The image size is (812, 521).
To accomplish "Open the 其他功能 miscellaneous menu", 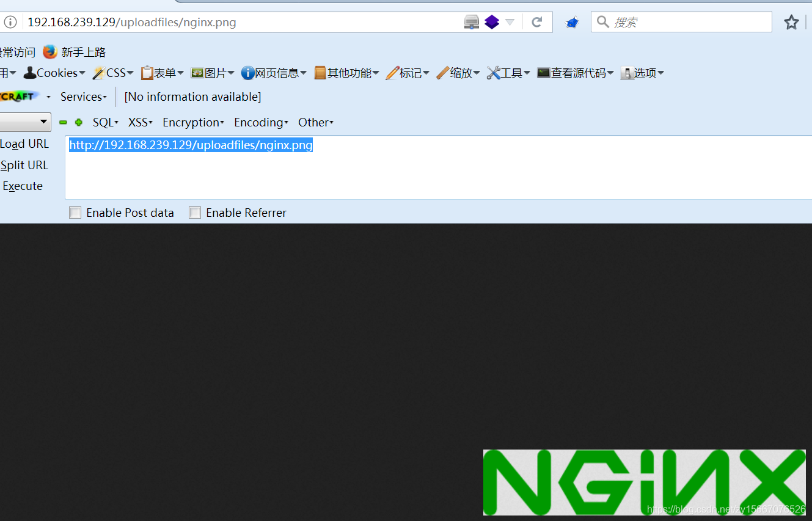I will pyautogui.click(x=346, y=73).
